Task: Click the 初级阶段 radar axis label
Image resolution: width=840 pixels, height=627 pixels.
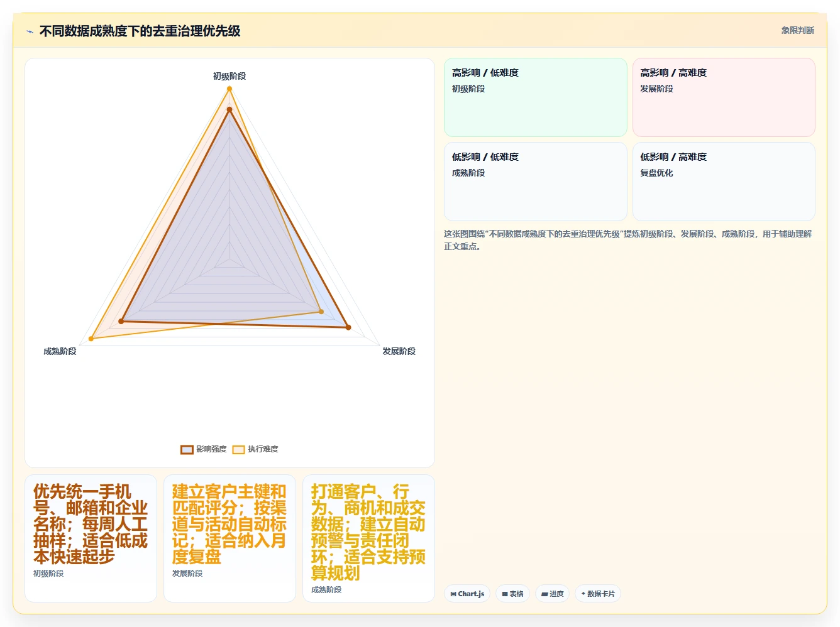Action: (229, 76)
